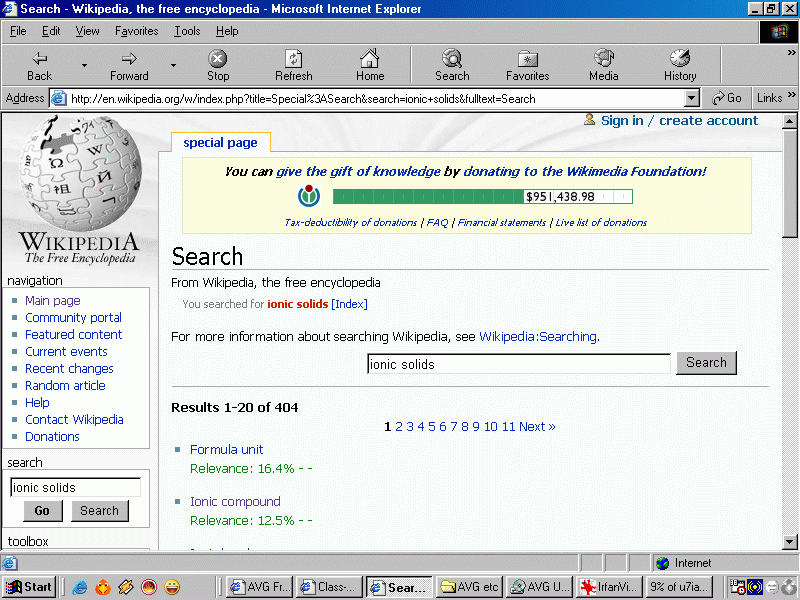Open the orange bird Quick Launch icon
The width and height of the screenshot is (800, 600).
[103, 587]
